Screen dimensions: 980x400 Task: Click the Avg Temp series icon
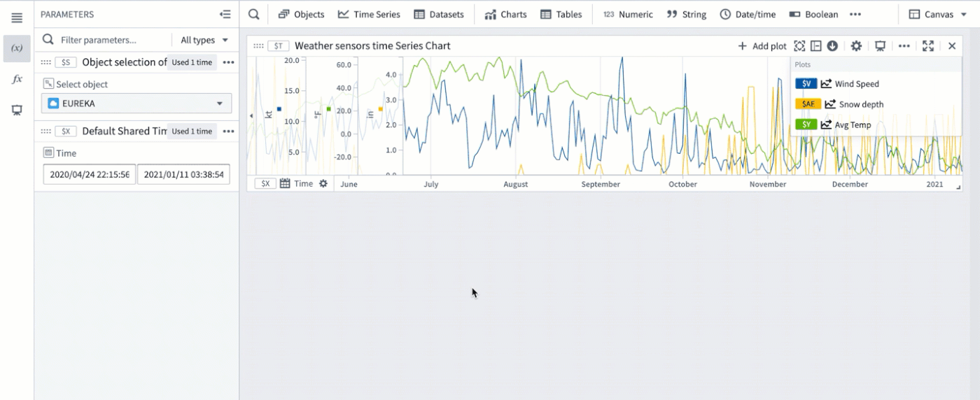(826, 125)
